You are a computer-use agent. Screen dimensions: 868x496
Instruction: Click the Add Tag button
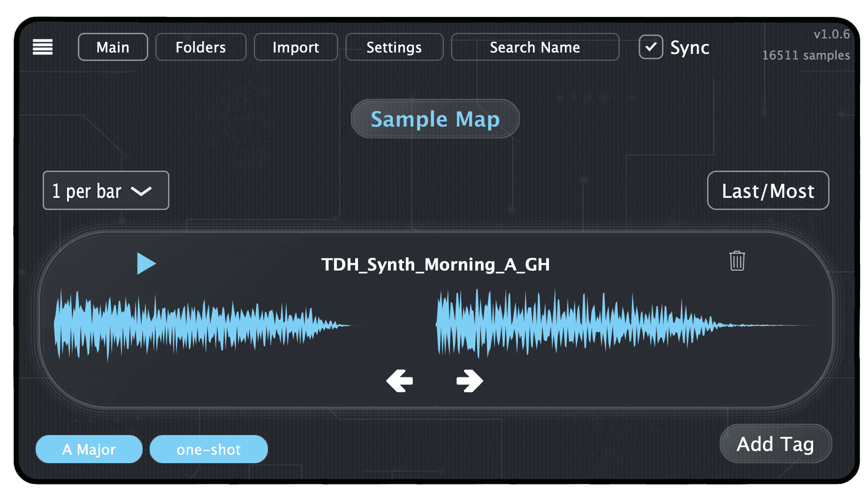click(775, 444)
